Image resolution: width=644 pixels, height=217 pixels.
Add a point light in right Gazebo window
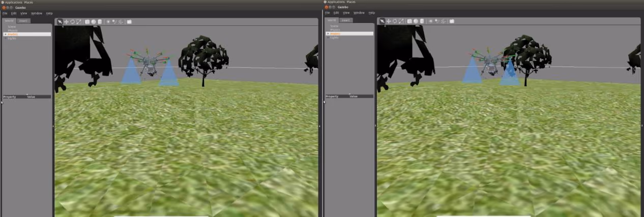[x=431, y=21]
